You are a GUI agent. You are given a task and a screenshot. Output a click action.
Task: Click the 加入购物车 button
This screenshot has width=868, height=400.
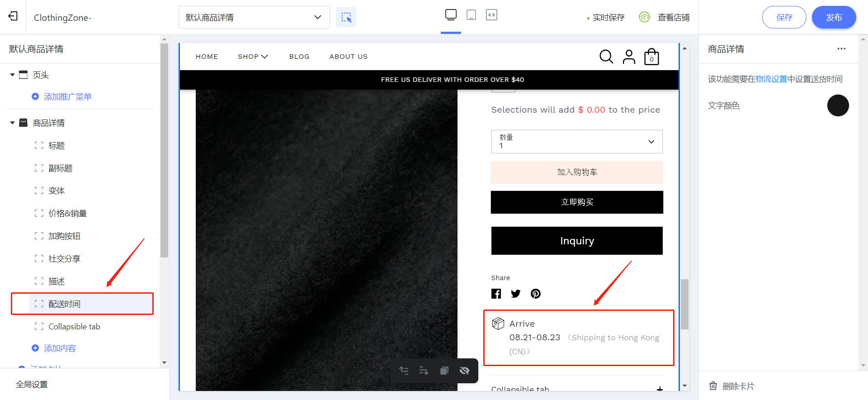577,172
